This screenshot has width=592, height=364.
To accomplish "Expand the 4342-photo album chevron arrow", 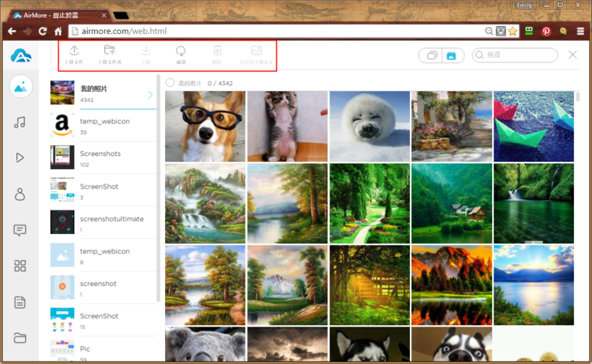I will [150, 95].
